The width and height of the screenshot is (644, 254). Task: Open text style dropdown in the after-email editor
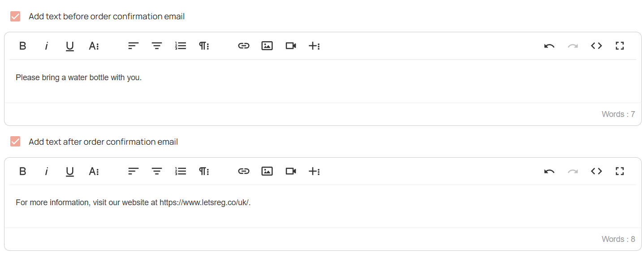[x=93, y=171]
